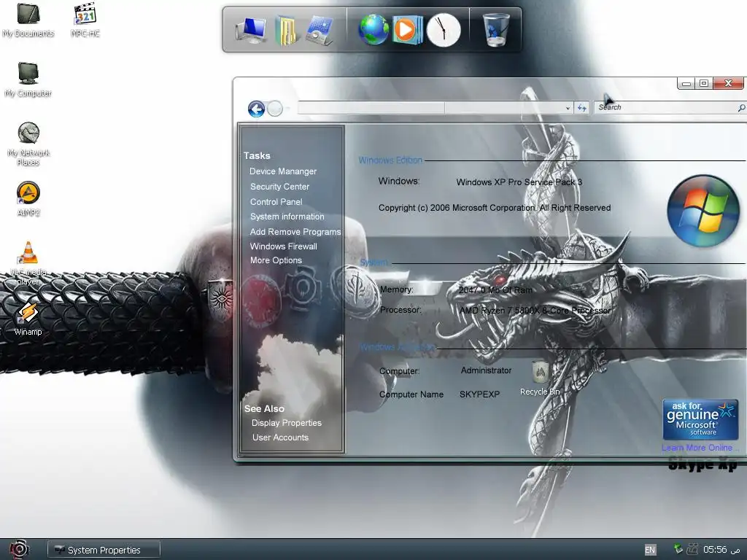Open the recycle bin dock icon

pyautogui.click(x=495, y=29)
